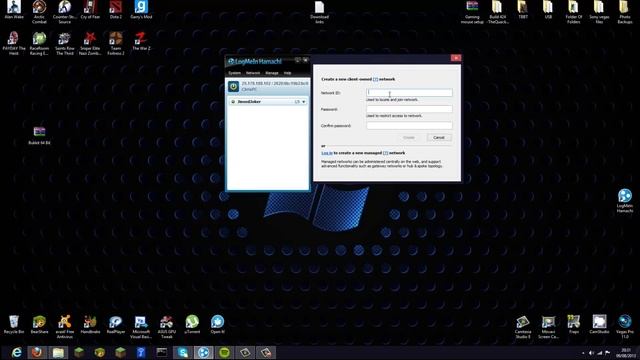Screen dimensions: 640x360
Task: Click the Confirm password input field
Action: tap(409, 125)
